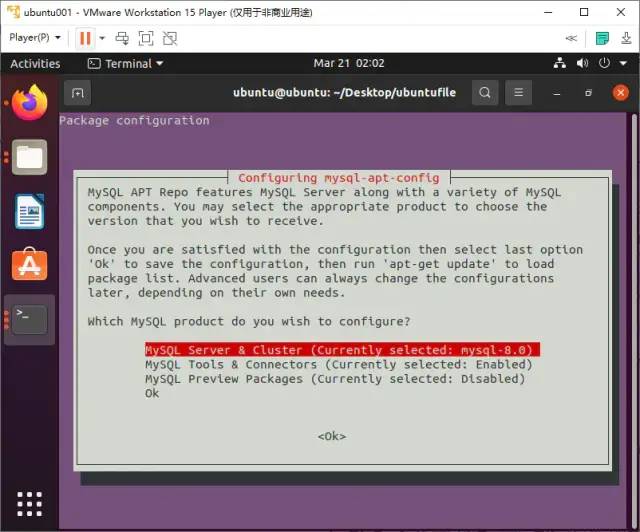The height and width of the screenshot is (532, 640).
Task: Open a new terminal tab button
Action: click(x=78, y=93)
